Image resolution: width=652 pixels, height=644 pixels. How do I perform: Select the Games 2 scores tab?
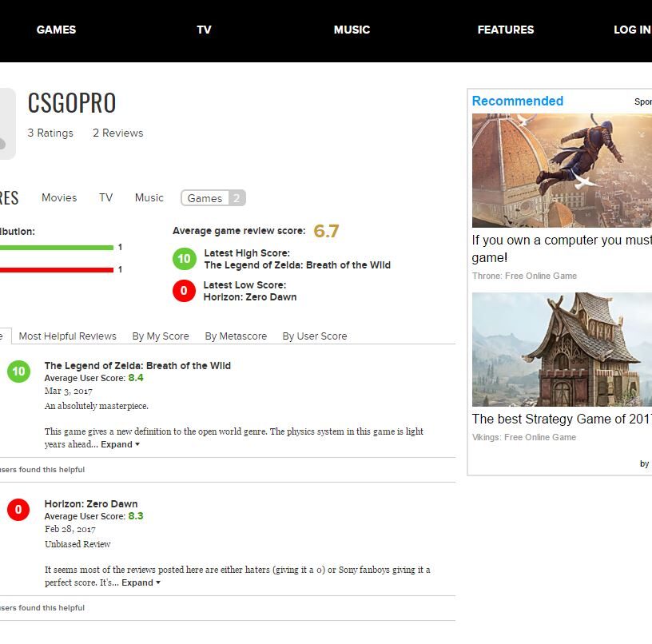pos(213,198)
